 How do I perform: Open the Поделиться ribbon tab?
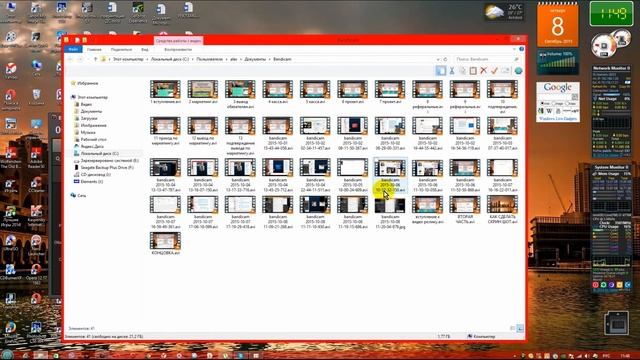(x=121, y=49)
